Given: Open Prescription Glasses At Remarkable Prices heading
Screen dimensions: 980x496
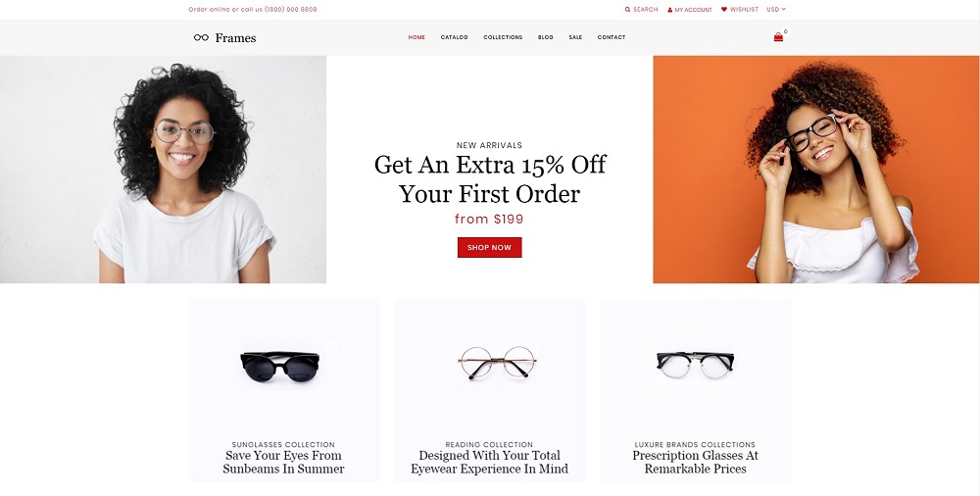Looking at the screenshot, I should tap(695, 463).
